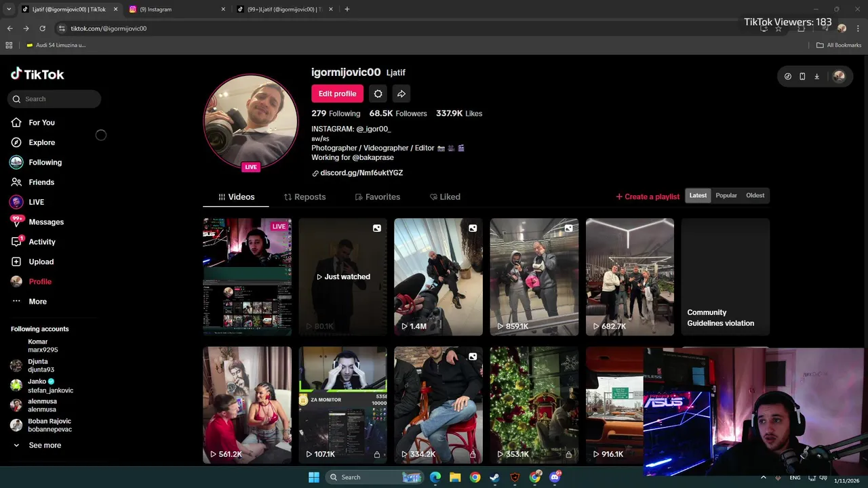The image size is (868, 488).
Task: Switch to the Liked tab
Action: click(445, 197)
